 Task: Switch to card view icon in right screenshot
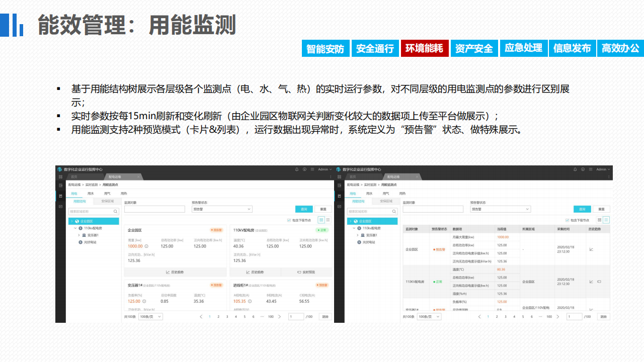(600, 220)
